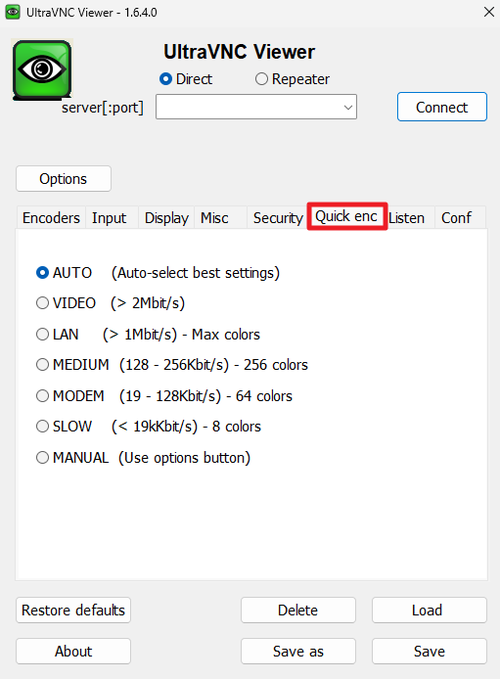This screenshot has width=500, height=679.
Task: Click the title bar UltraVNC icon
Action: 13,12
